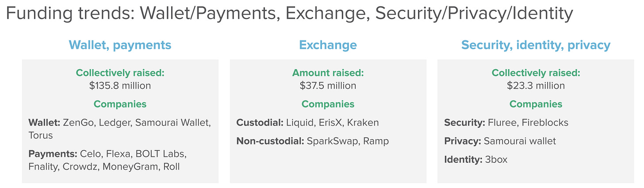
Task: Click the bold Security: label
Action: (464, 122)
